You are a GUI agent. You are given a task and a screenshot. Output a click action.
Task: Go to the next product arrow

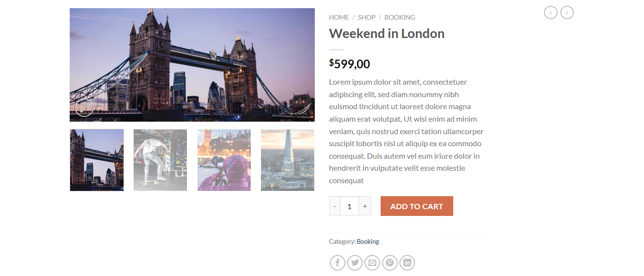point(567,13)
